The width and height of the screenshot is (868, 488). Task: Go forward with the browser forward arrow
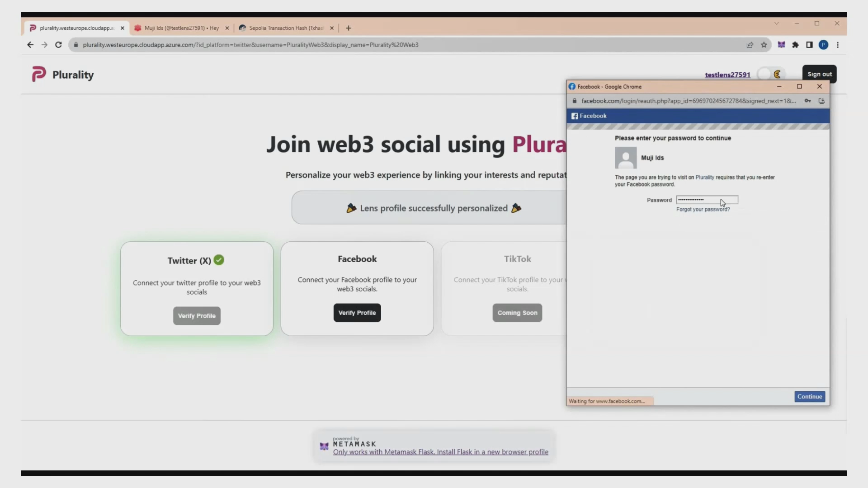(x=44, y=45)
